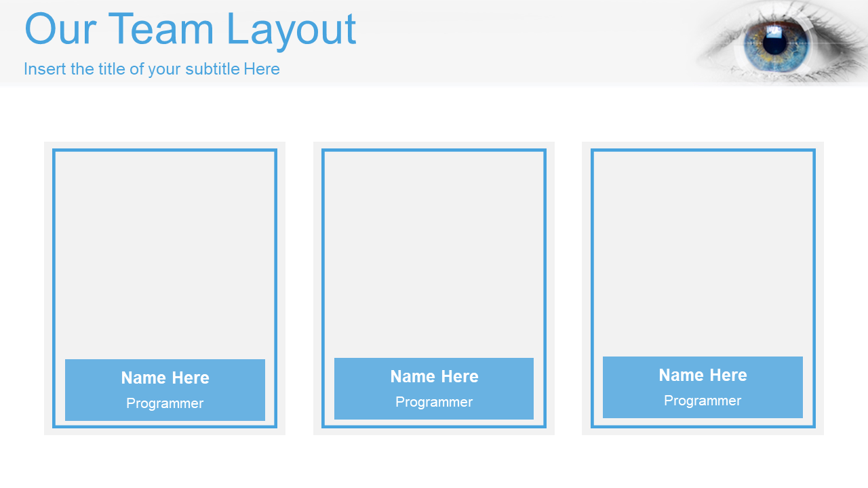Select 'Programmer' in the right card
This screenshot has height=488, width=868.
pos(703,401)
